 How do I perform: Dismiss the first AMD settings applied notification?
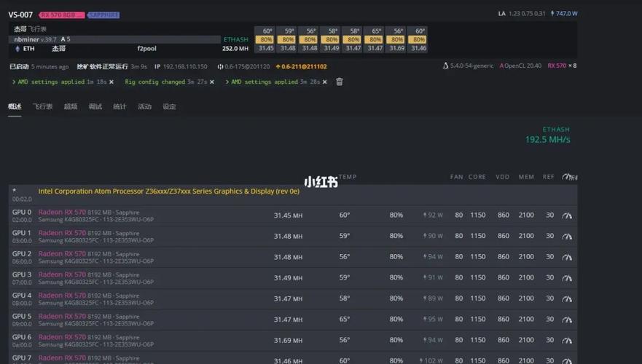pos(111,82)
